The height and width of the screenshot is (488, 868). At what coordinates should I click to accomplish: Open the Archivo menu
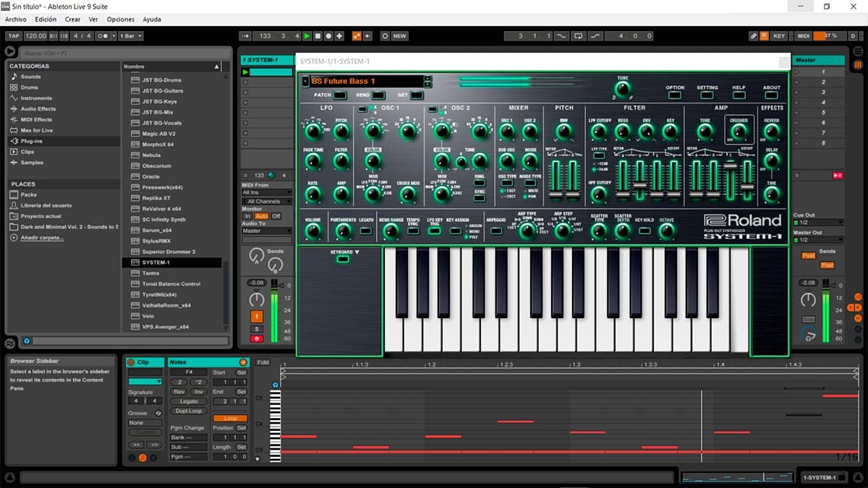(16, 20)
